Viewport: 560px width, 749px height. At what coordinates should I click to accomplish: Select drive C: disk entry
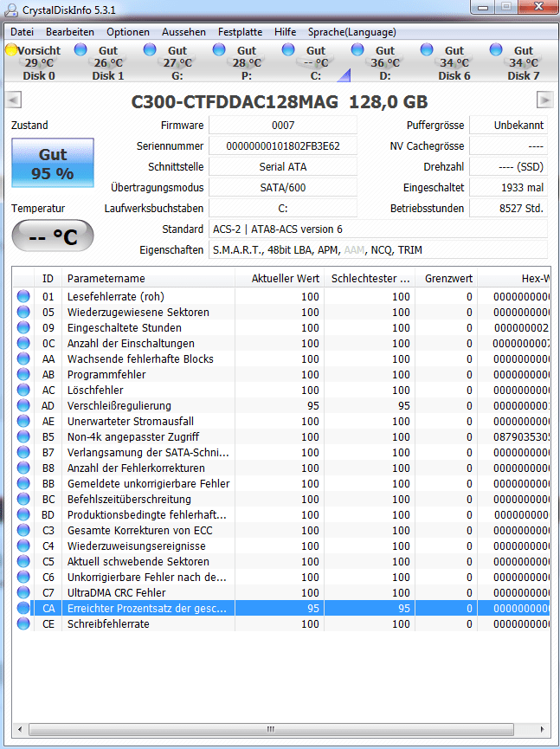[316, 62]
